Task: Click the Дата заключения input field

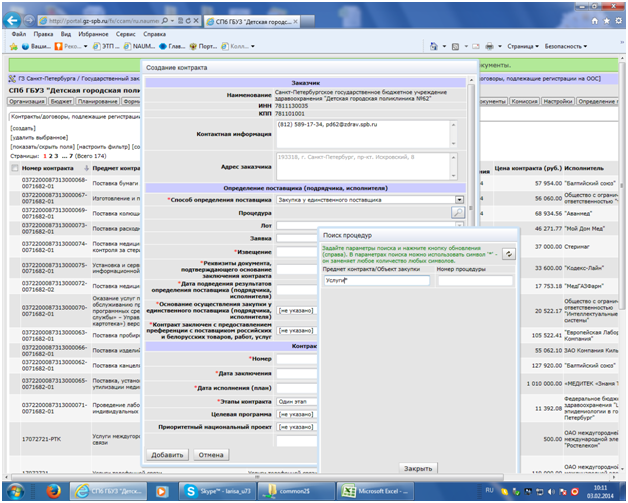Action: tap(297, 374)
